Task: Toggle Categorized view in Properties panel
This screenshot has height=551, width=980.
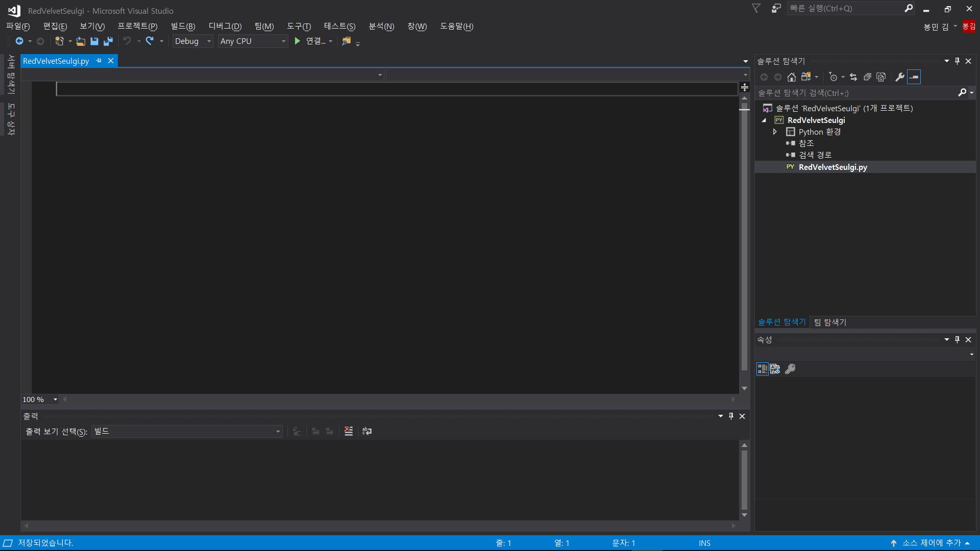Action: [763, 369]
